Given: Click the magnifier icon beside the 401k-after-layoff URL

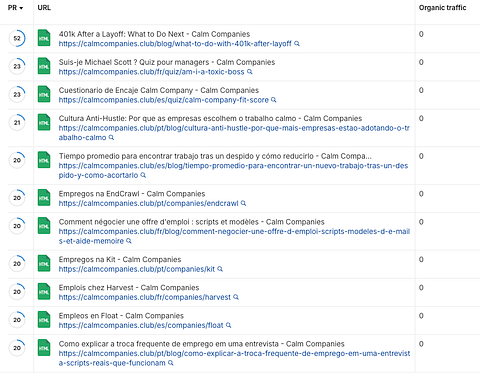Looking at the screenshot, I should pyautogui.click(x=297, y=44).
